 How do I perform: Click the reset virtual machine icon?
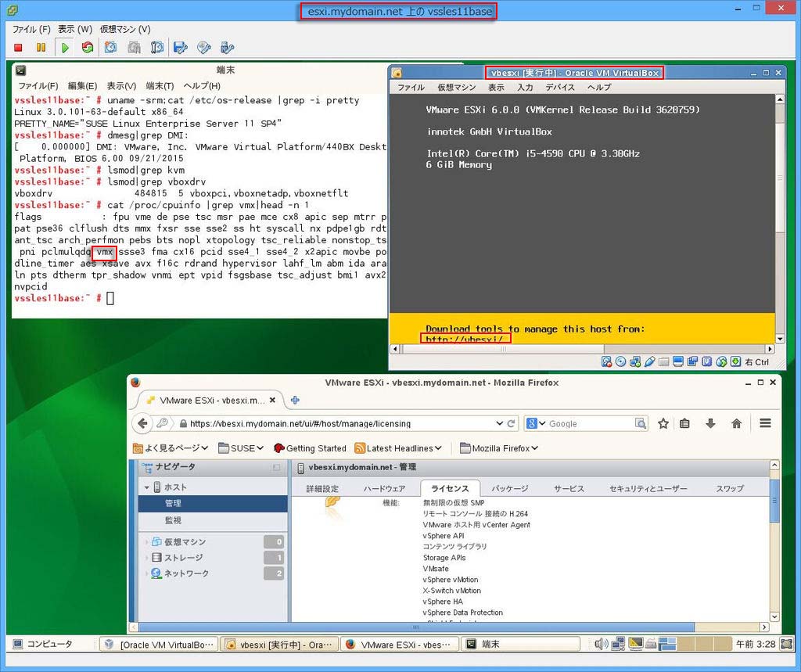pyautogui.click(x=88, y=48)
